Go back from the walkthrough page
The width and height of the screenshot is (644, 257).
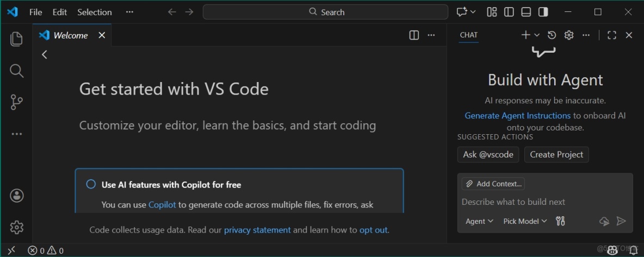click(x=45, y=54)
